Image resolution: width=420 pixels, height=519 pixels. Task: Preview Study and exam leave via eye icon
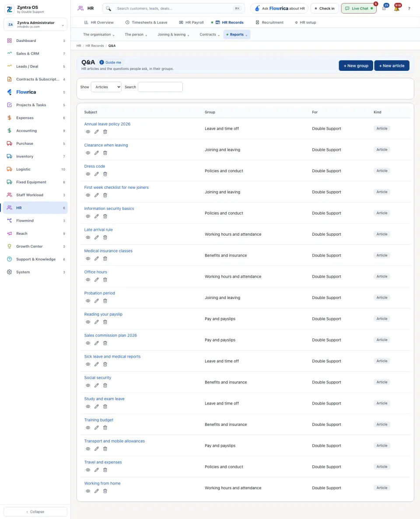click(x=88, y=407)
